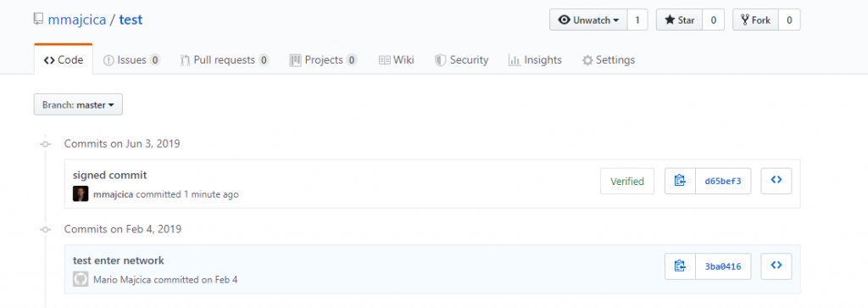Click the mmajcica author name on signed commit
The width and height of the screenshot is (868, 308).
[x=113, y=194]
